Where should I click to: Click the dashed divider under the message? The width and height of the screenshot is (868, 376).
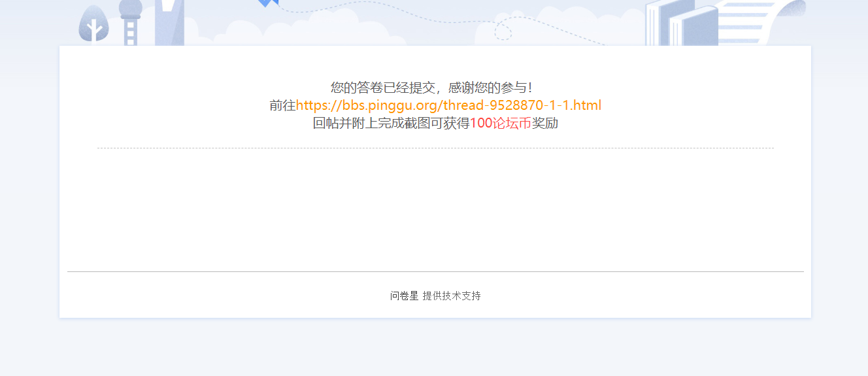(435, 148)
